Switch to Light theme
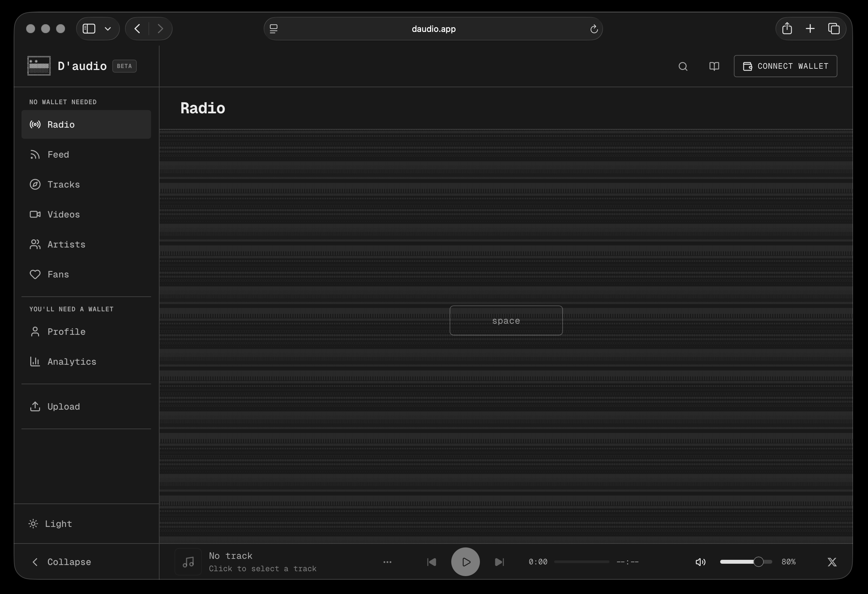This screenshot has height=594, width=868. coord(59,523)
